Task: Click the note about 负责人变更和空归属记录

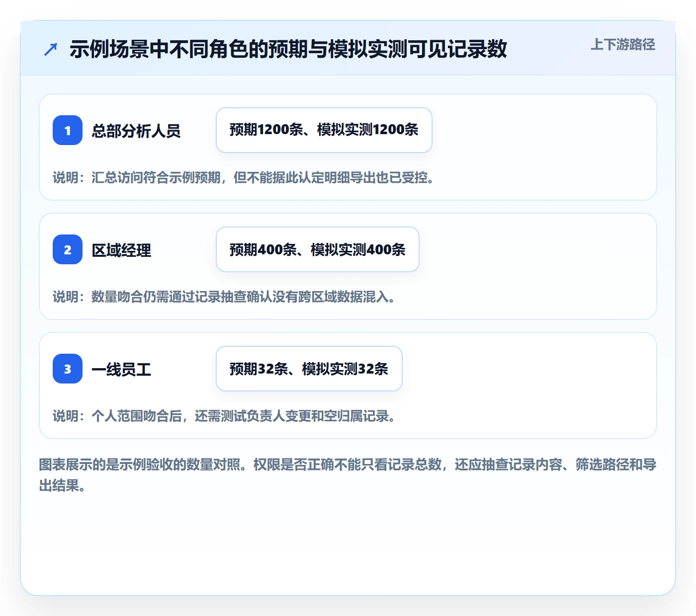Action: tap(224, 416)
